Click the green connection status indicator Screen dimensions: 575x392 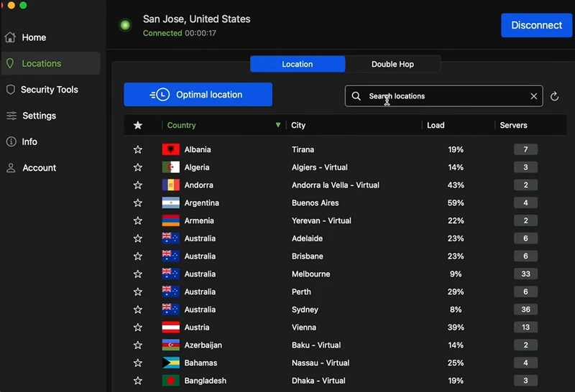125,25
